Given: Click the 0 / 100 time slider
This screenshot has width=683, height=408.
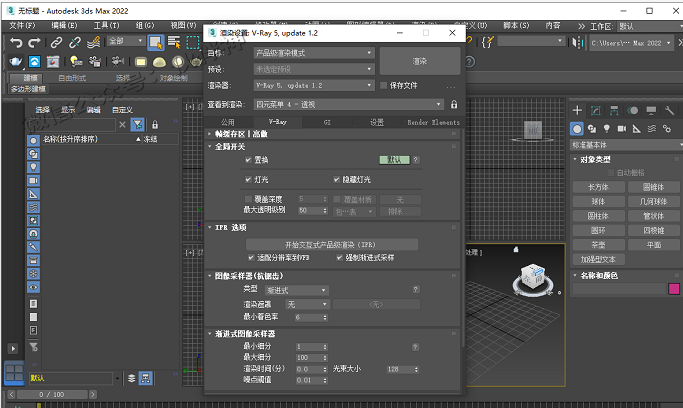Looking at the screenshot, I should pyautogui.click(x=52, y=395).
